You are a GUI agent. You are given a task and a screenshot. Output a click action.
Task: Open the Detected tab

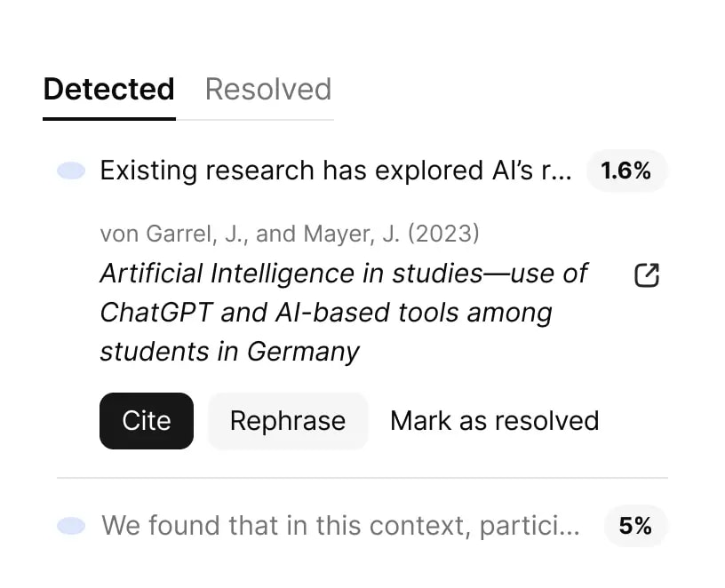108,89
